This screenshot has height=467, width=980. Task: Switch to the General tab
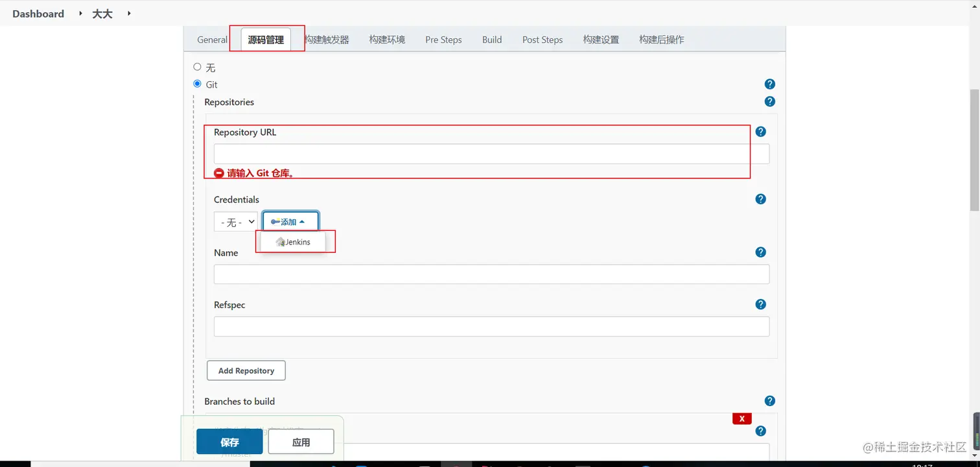tap(212, 40)
